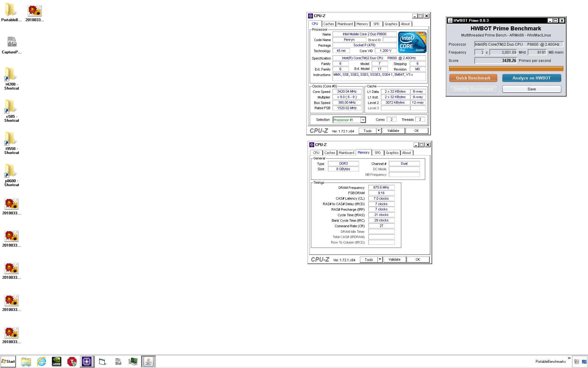Viewport: 588px width, 368px height.
Task: Open Graphics tab in top CPU-Z window
Action: 391,24
